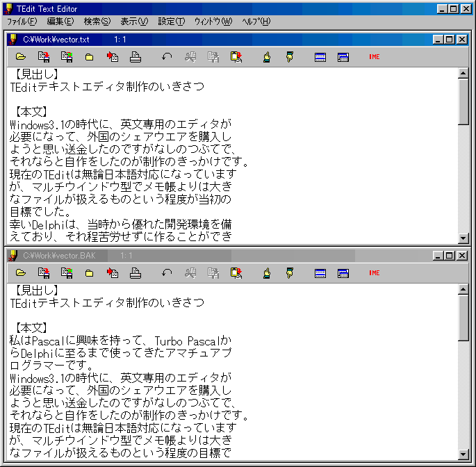Click the undo arrow icon in vector.txt window
Viewport: 476px width, 467px height.
click(x=167, y=56)
